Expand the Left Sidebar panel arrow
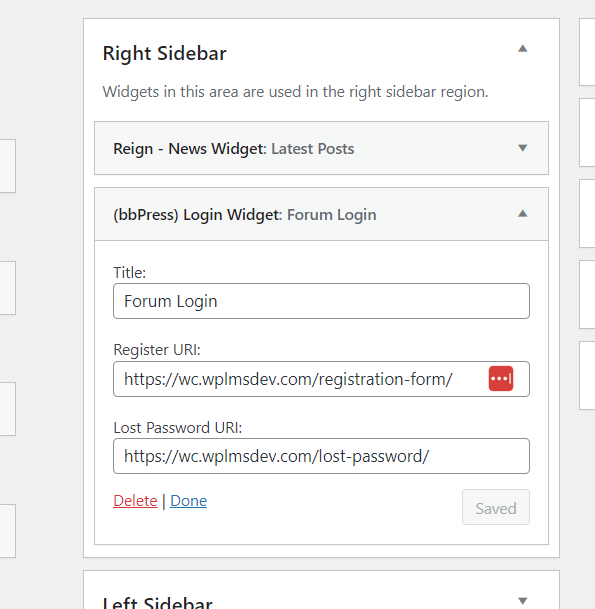Viewport: 595px width, 609px height. (522, 601)
